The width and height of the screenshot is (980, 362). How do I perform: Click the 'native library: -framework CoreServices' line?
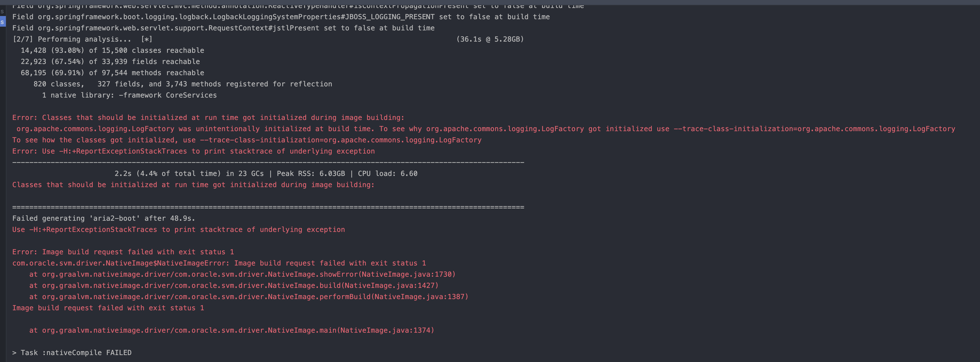click(129, 95)
